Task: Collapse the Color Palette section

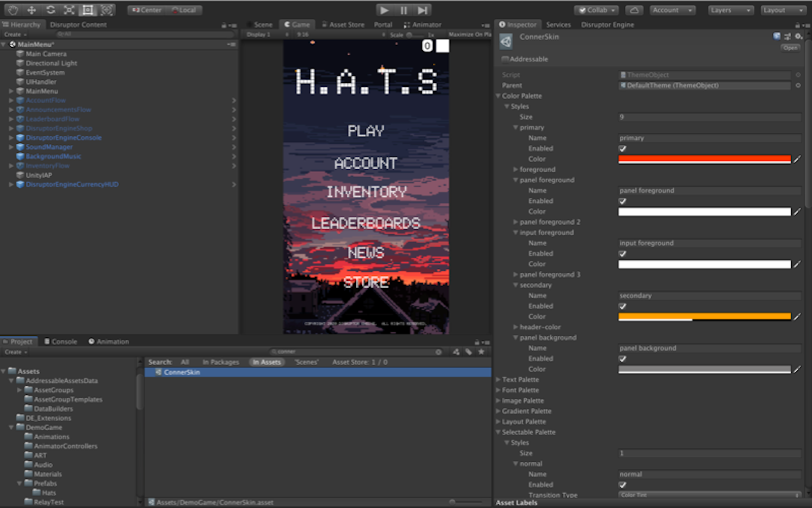Action: [x=498, y=96]
